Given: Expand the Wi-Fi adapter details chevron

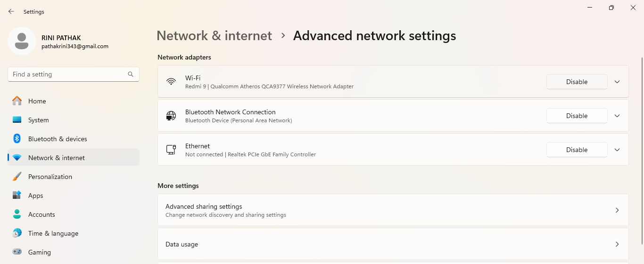Looking at the screenshot, I should 617,82.
